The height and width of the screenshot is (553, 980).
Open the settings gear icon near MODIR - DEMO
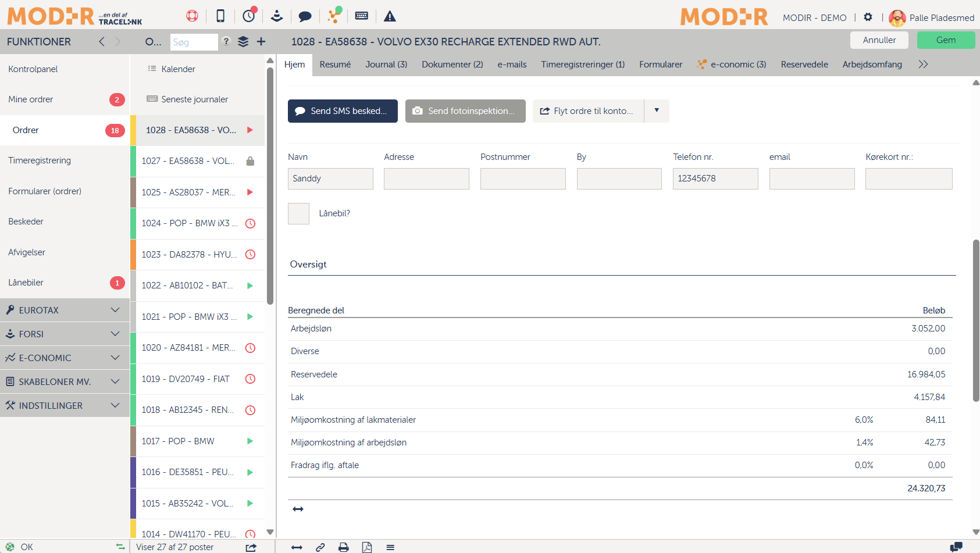click(868, 17)
